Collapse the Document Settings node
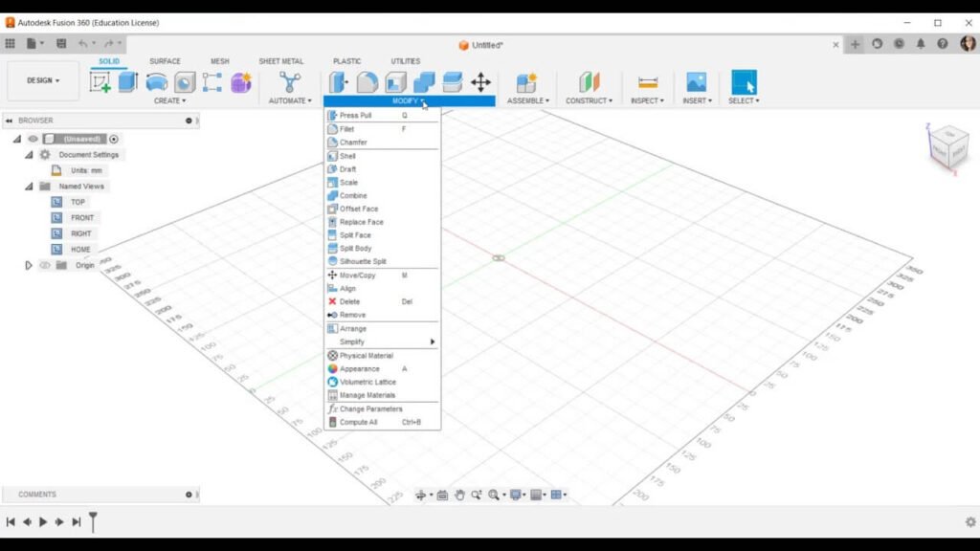Screen dimensions: 980x551 (29, 154)
